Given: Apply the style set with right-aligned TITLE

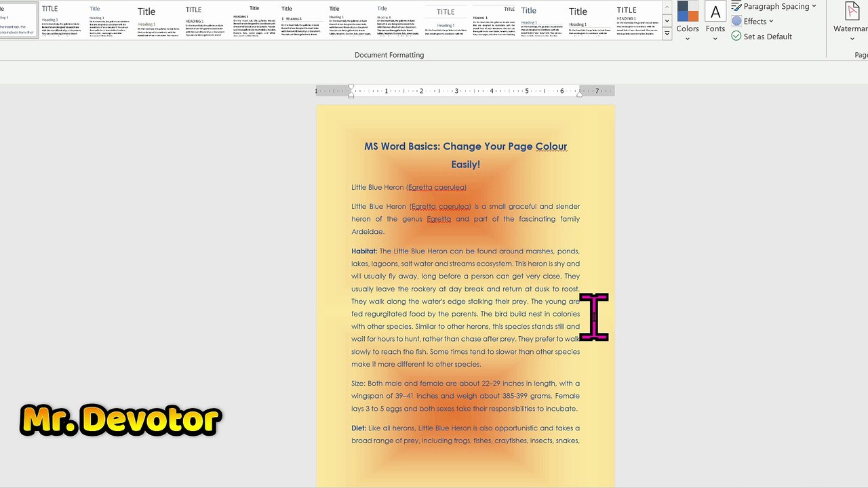Looking at the screenshot, I should coord(494,20).
